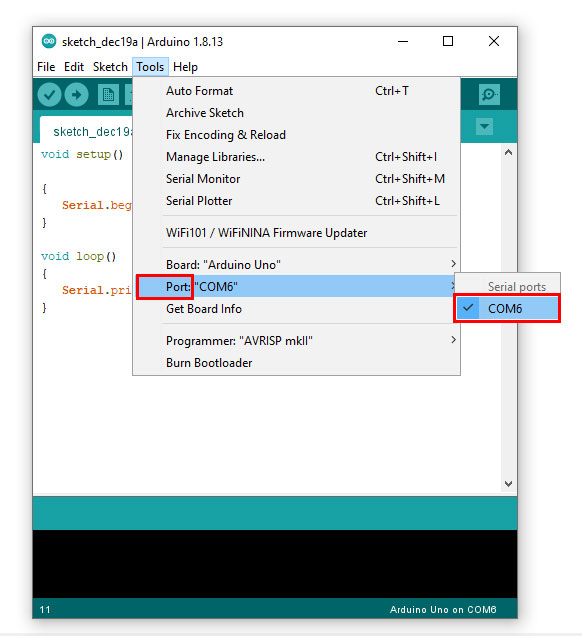582x636 pixels.
Task: Click the Upload arrow toolbar button
Action: pos(76,95)
